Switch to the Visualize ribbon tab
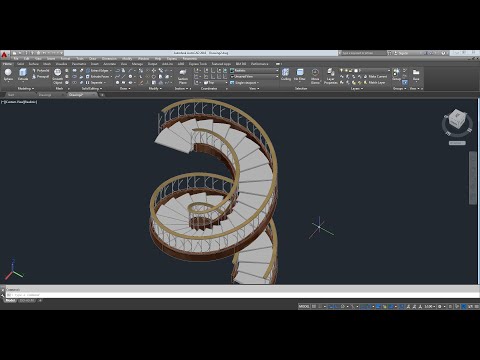The image size is (480, 360). 61,64
